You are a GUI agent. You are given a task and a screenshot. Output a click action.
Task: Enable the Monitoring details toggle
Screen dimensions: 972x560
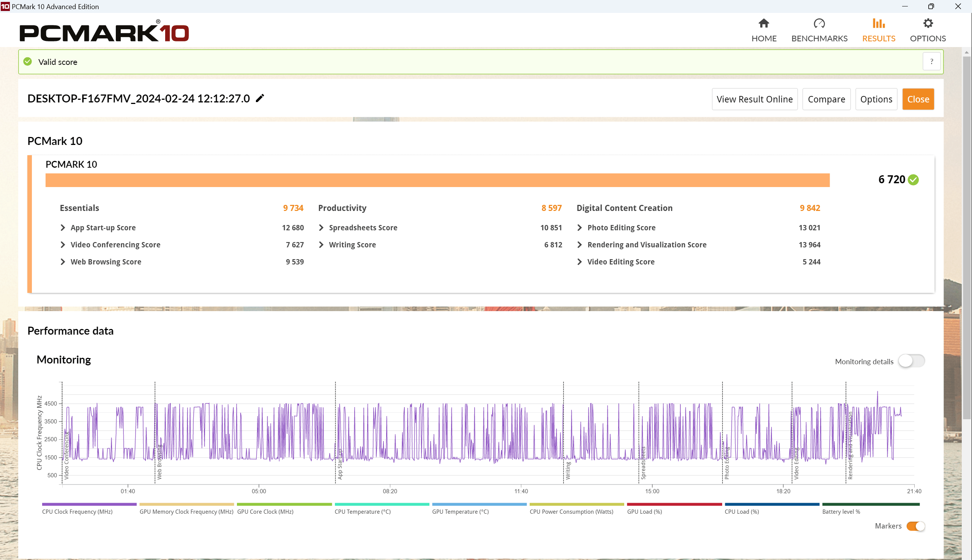tap(911, 361)
